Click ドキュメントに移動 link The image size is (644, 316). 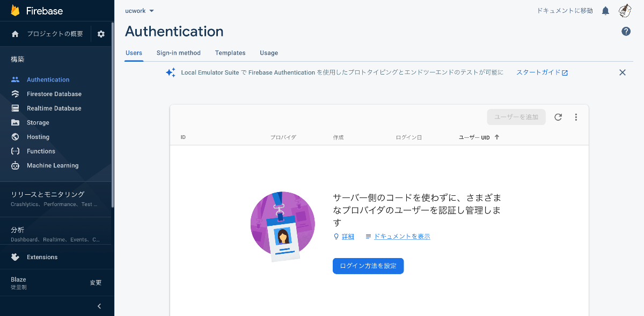pos(565,11)
